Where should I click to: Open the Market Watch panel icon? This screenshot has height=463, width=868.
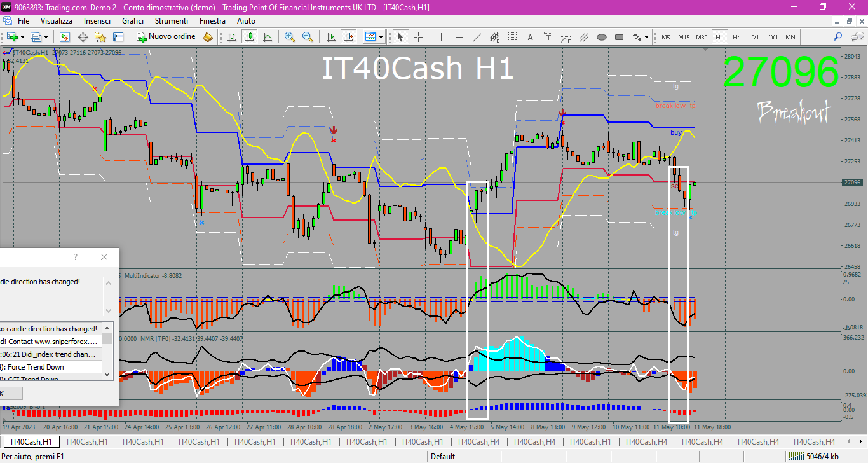pyautogui.click(x=65, y=37)
